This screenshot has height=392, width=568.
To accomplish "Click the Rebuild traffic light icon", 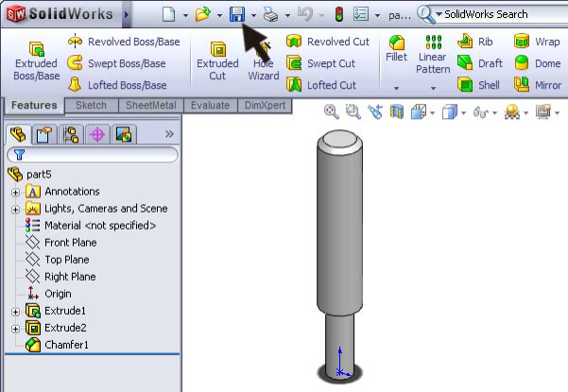I will point(338,15).
